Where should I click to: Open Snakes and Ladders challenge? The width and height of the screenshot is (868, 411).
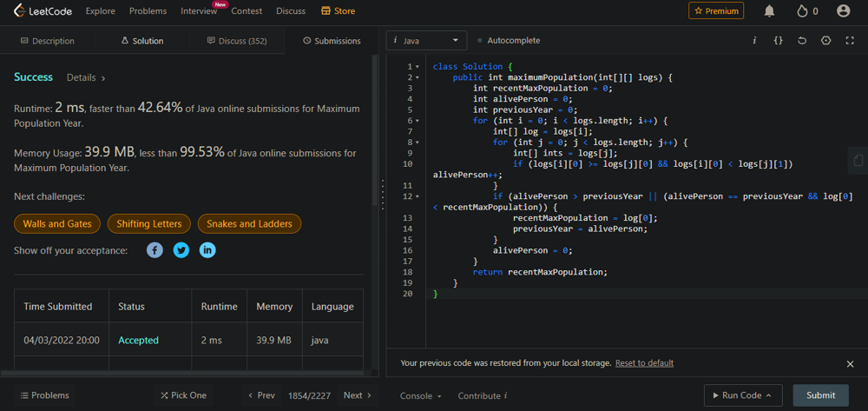click(x=249, y=224)
